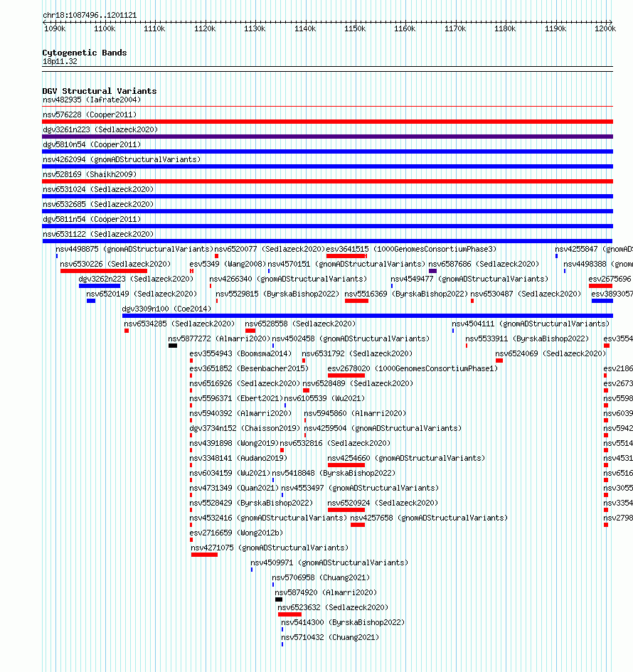This screenshot has height=672, width=633.
Task: Open variant nsv6532685 (Sedlazeck2020)
Action: click(x=98, y=204)
